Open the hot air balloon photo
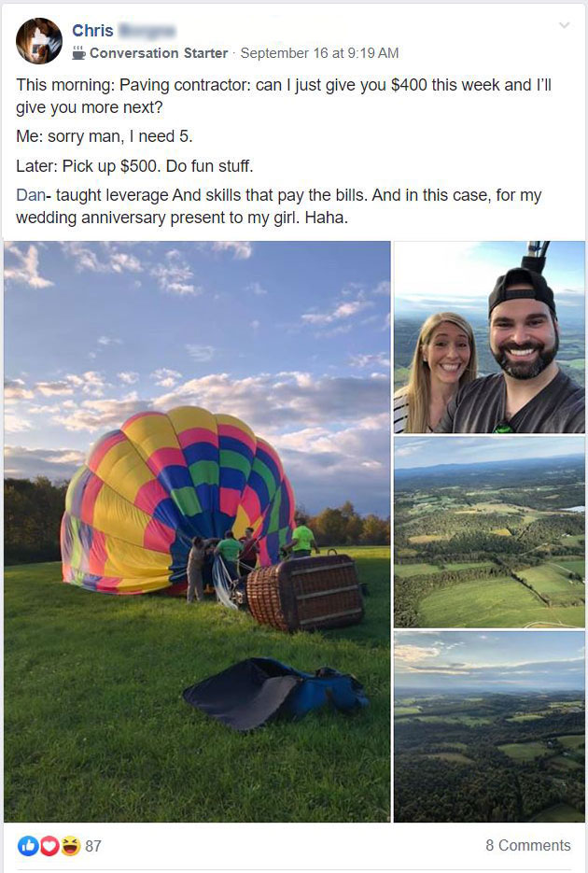 point(197,531)
